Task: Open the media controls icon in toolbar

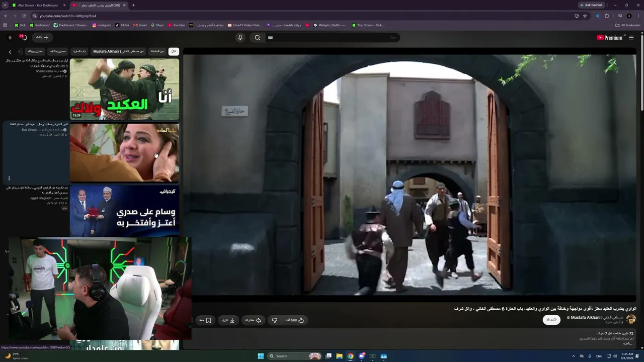Action: click(620, 16)
